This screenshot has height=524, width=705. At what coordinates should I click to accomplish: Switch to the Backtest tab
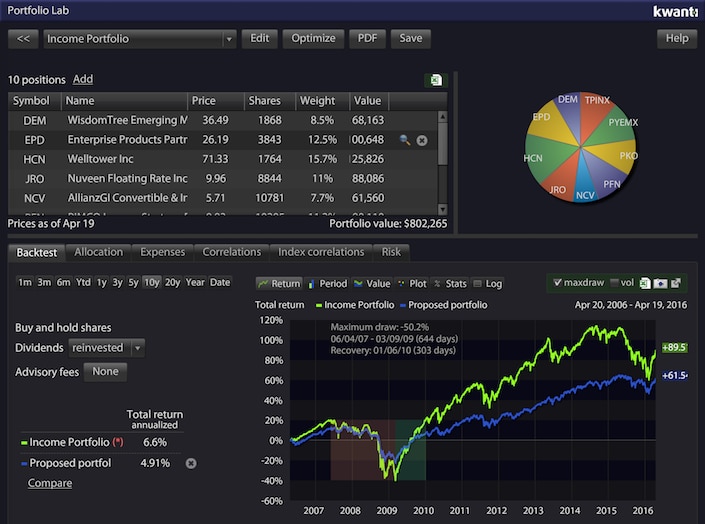coord(36,252)
